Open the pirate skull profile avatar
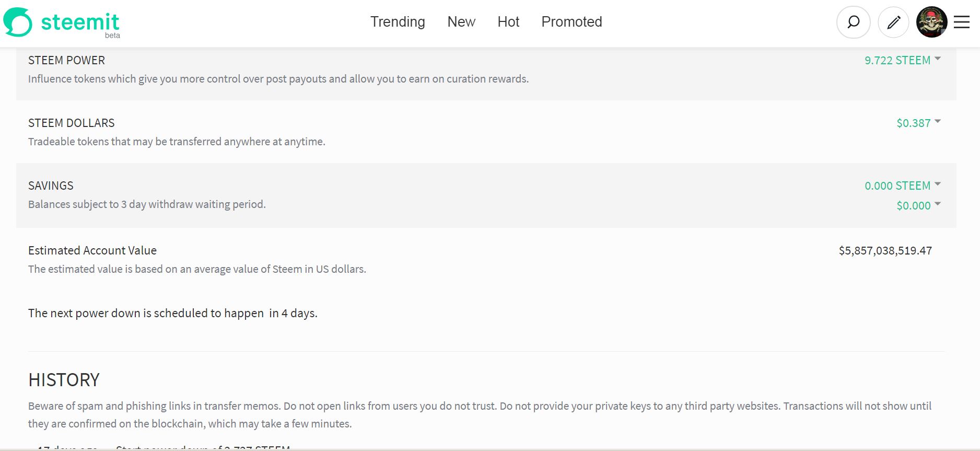The width and height of the screenshot is (980, 451). (x=931, y=22)
